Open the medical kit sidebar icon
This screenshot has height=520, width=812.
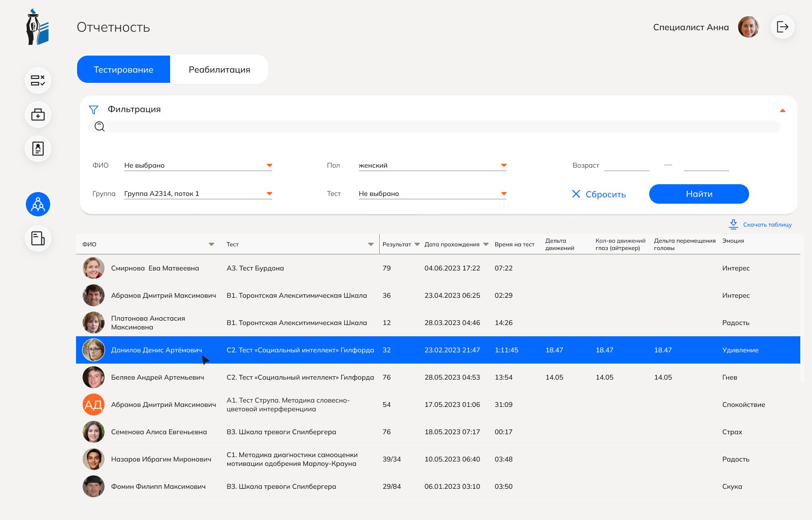tap(38, 115)
